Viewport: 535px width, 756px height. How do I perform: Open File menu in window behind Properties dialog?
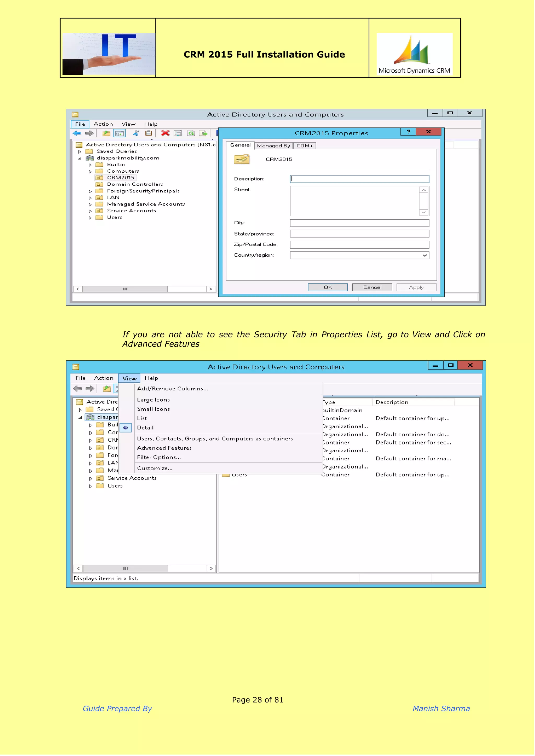[80, 124]
